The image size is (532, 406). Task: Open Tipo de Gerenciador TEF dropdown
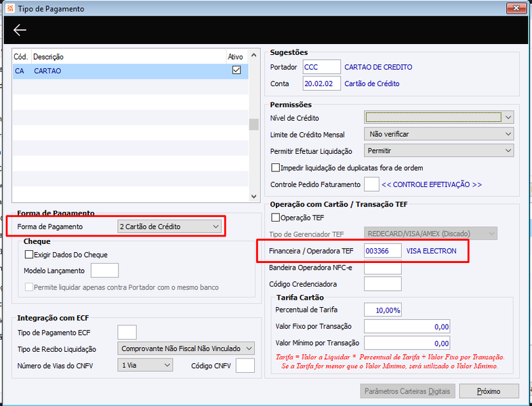[x=430, y=234]
